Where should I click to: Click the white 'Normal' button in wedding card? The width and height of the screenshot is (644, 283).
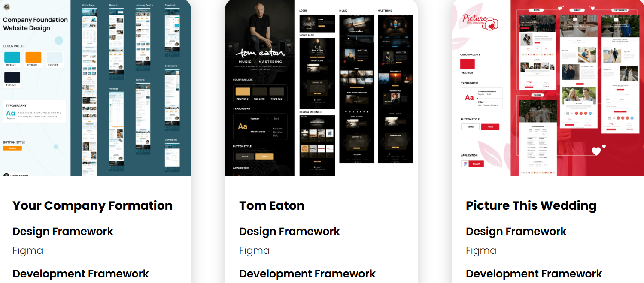click(x=470, y=127)
